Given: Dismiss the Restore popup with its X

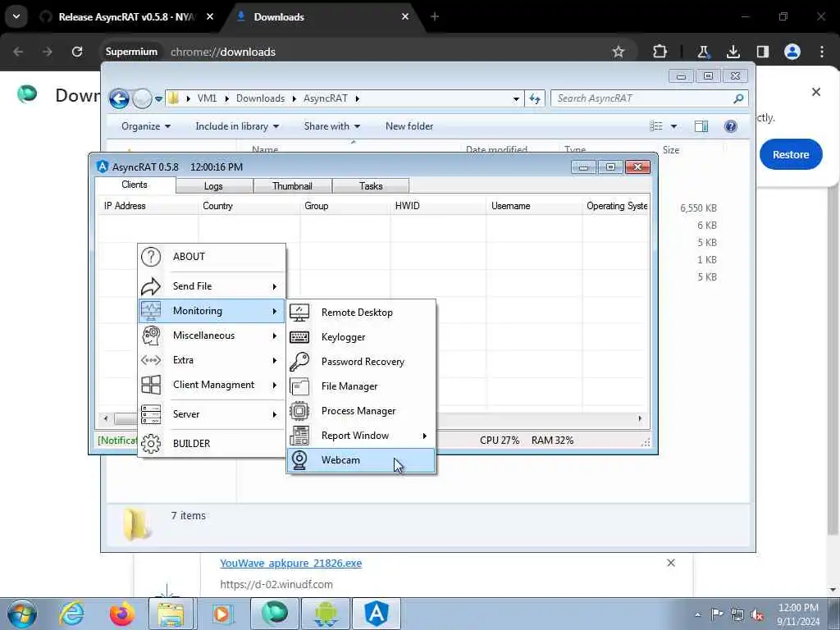Looking at the screenshot, I should coord(816,92).
